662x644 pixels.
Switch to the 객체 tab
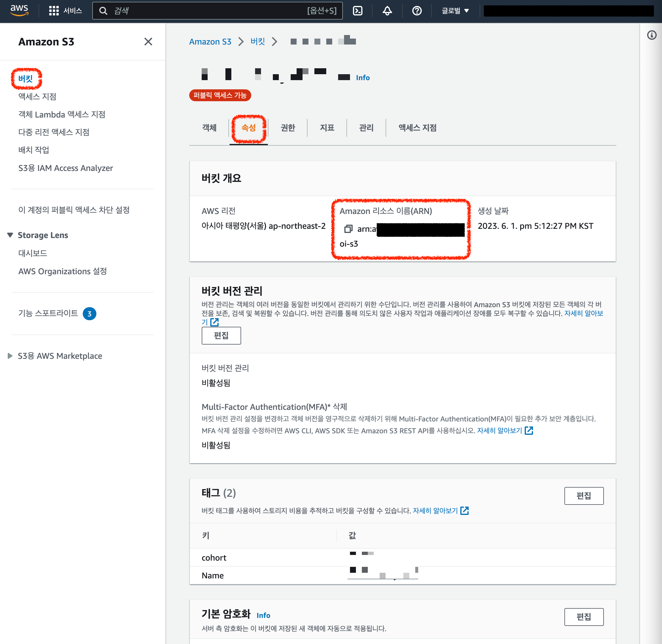coord(209,128)
